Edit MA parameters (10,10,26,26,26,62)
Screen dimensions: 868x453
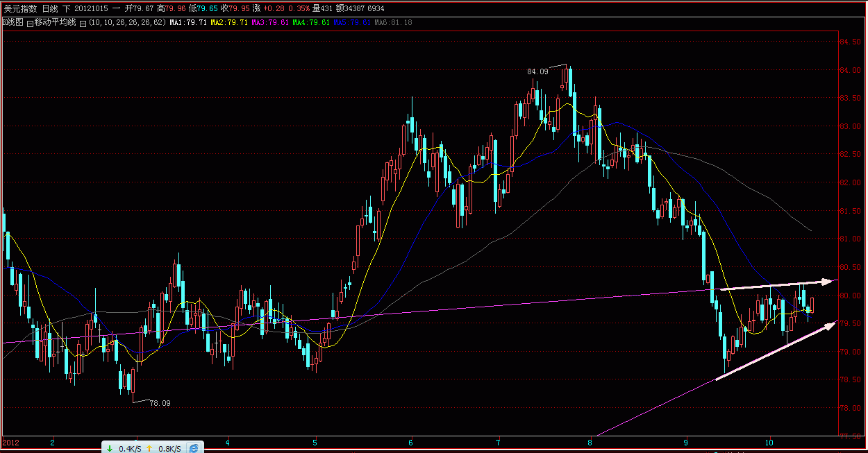click(127, 23)
